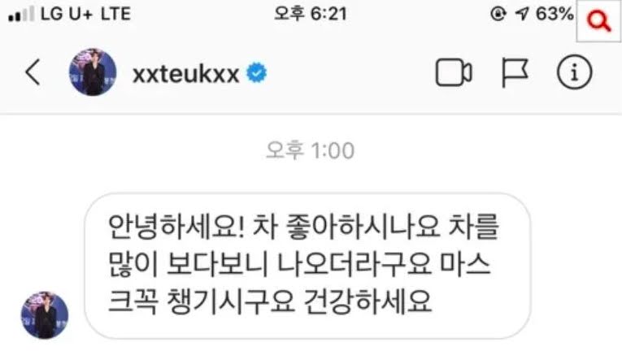Click the word 차를 in the message
The width and height of the screenshot is (622, 364).
[x=473, y=227]
